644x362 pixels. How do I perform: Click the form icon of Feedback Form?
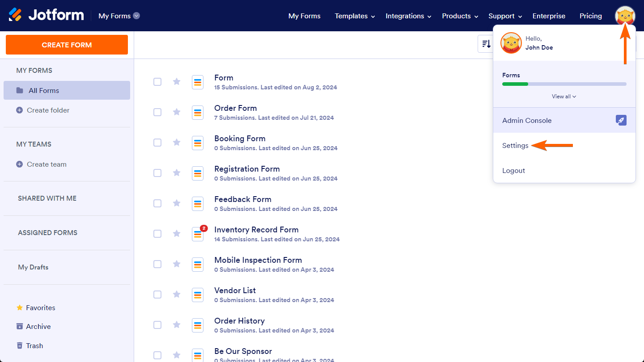point(198,204)
